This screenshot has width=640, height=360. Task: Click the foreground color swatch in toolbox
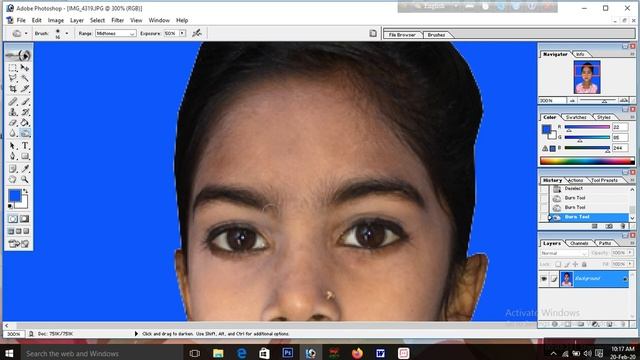tap(15, 196)
